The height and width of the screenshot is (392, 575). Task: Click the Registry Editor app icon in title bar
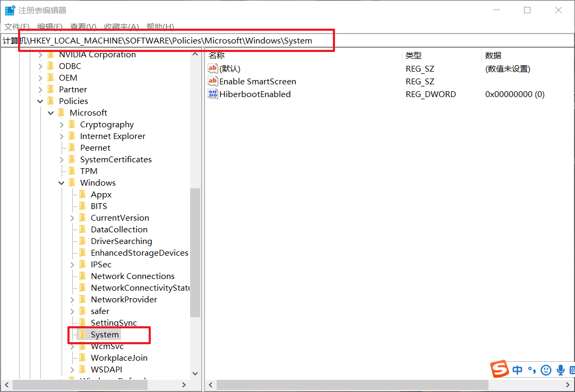10,10
